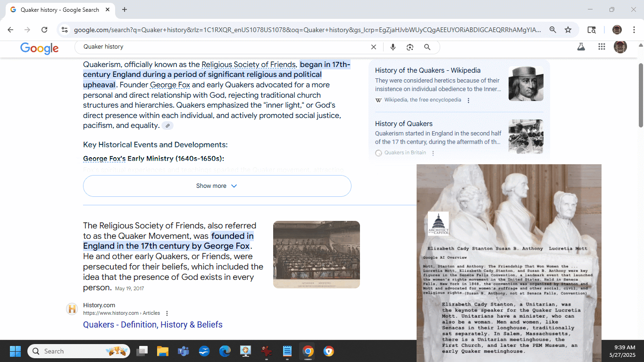Open File Explorer from the taskbar
Viewport: 644px width, 362px height.
pyautogui.click(x=163, y=351)
